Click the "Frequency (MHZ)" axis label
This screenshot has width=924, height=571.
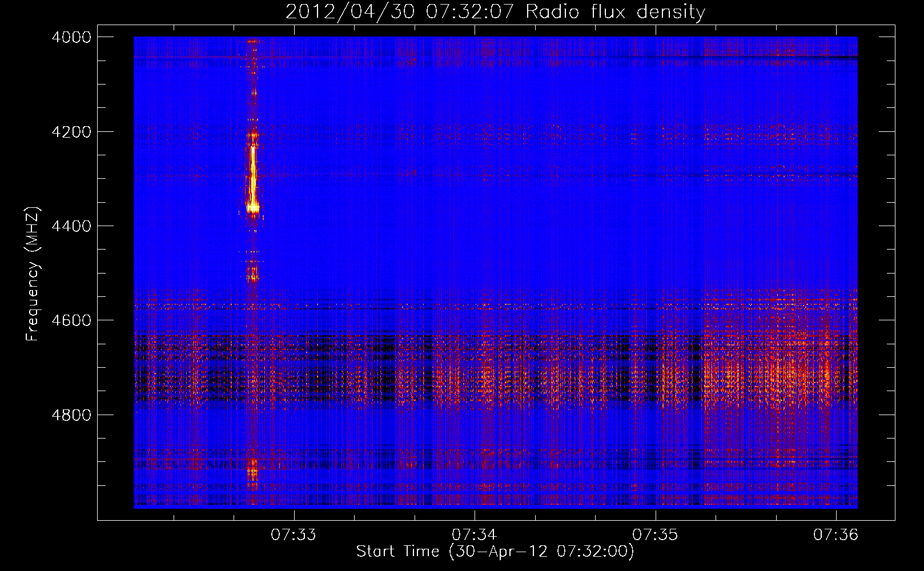pos(33,274)
